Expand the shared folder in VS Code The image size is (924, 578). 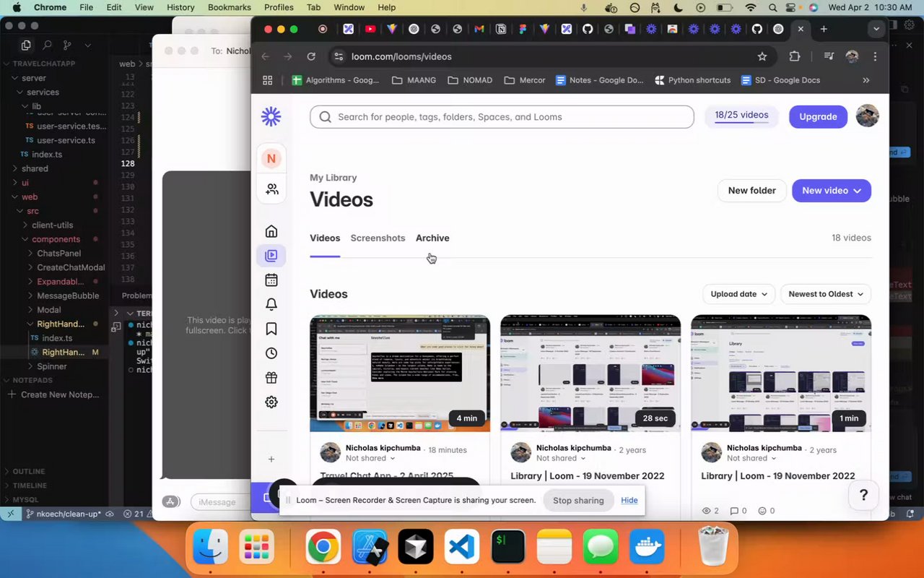pyautogui.click(x=35, y=168)
